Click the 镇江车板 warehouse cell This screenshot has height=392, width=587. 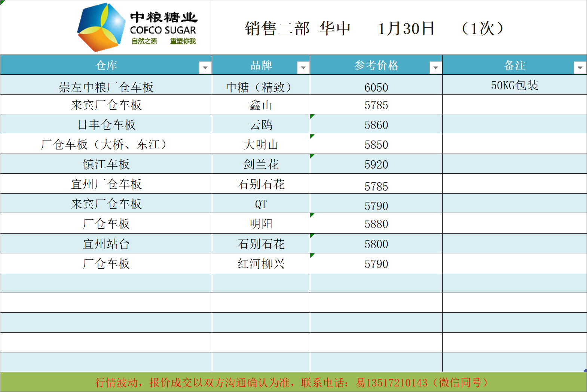tap(106, 164)
